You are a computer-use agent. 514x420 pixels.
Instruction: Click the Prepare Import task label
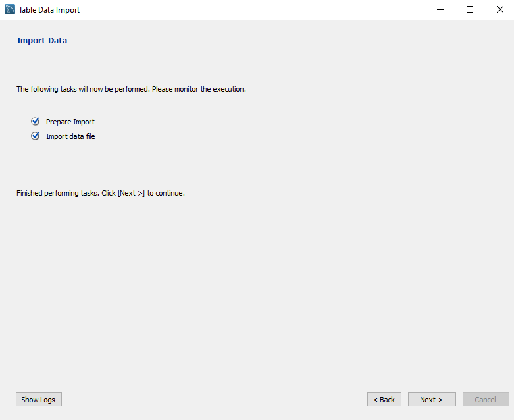pyautogui.click(x=70, y=122)
